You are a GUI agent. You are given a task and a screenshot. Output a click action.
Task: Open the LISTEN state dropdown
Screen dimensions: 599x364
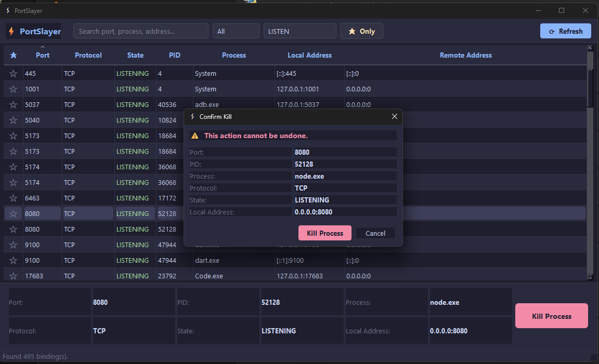coord(300,31)
